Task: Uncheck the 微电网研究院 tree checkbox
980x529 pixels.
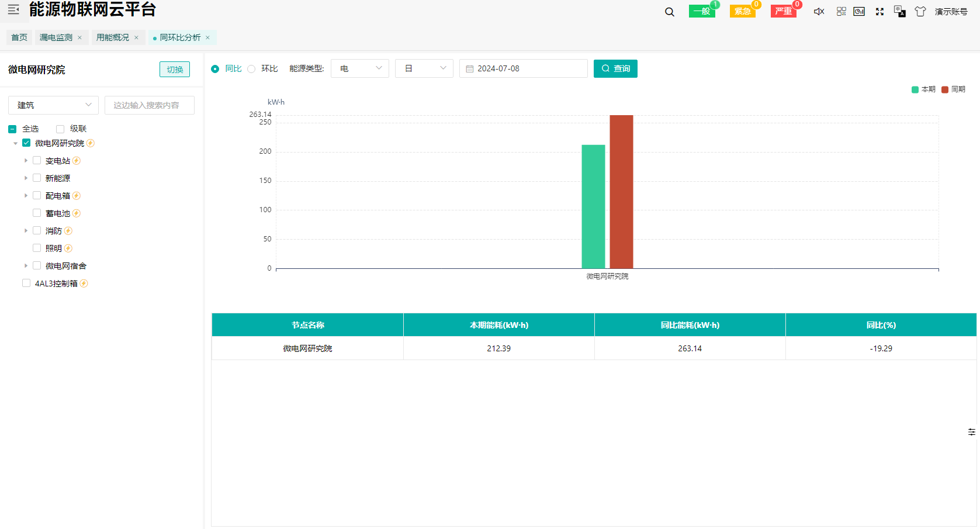Action: [x=26, y=143]
